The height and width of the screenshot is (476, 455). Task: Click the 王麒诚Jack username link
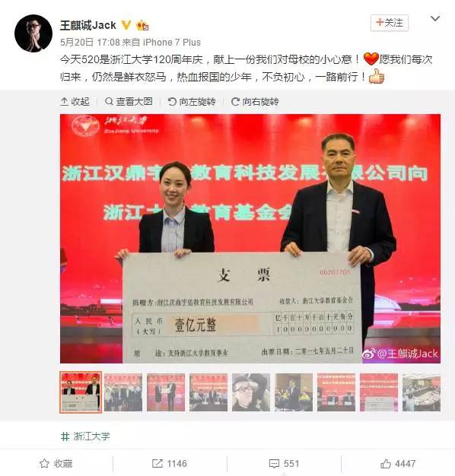pos(88,25)
